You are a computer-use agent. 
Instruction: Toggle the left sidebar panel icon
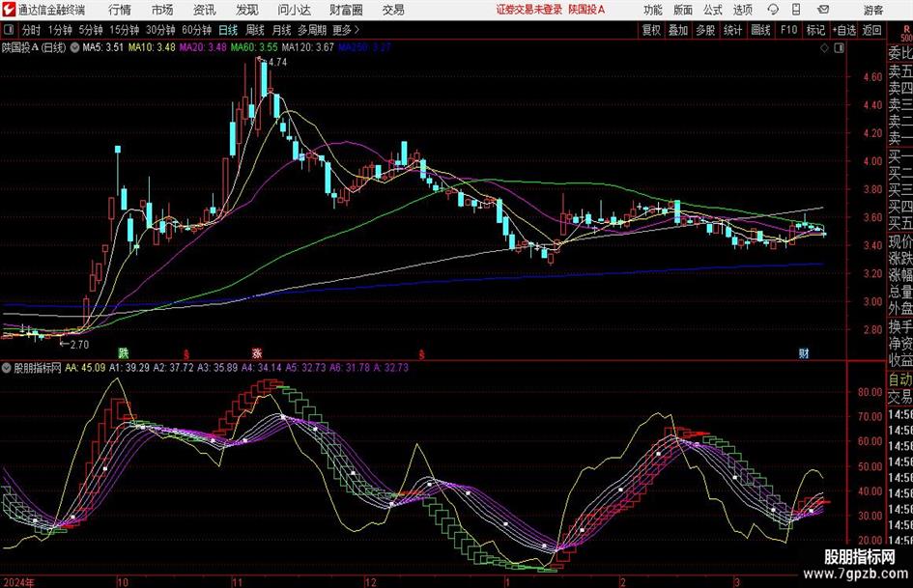click(8, 30)
